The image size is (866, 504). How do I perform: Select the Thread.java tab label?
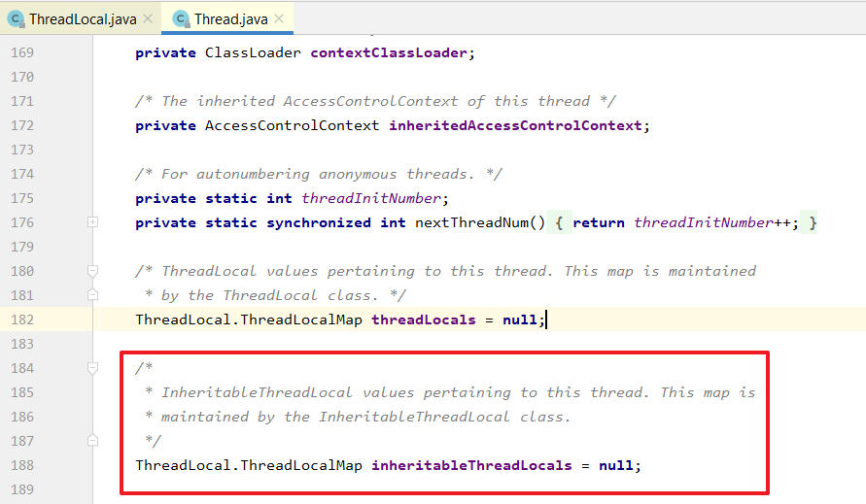[x=231, y=19]
